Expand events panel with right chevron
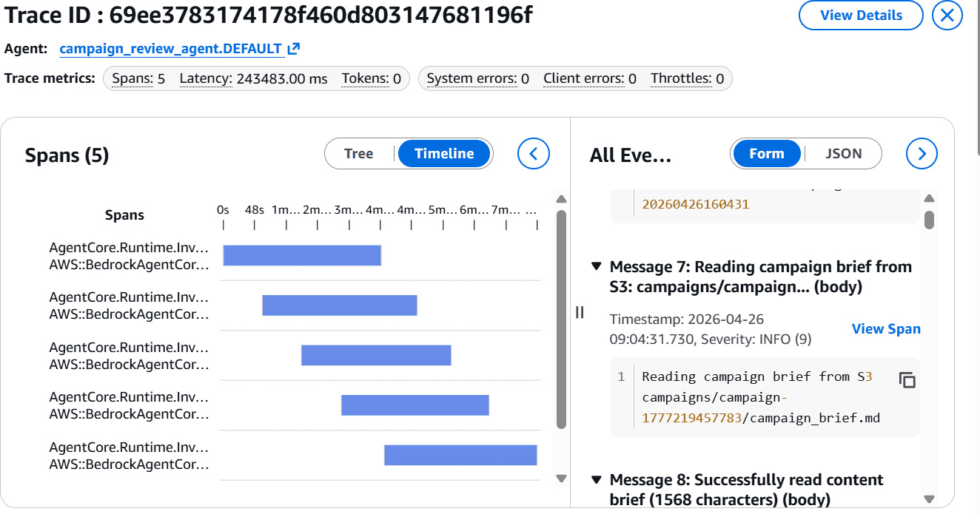 click(x=922, y=154)
